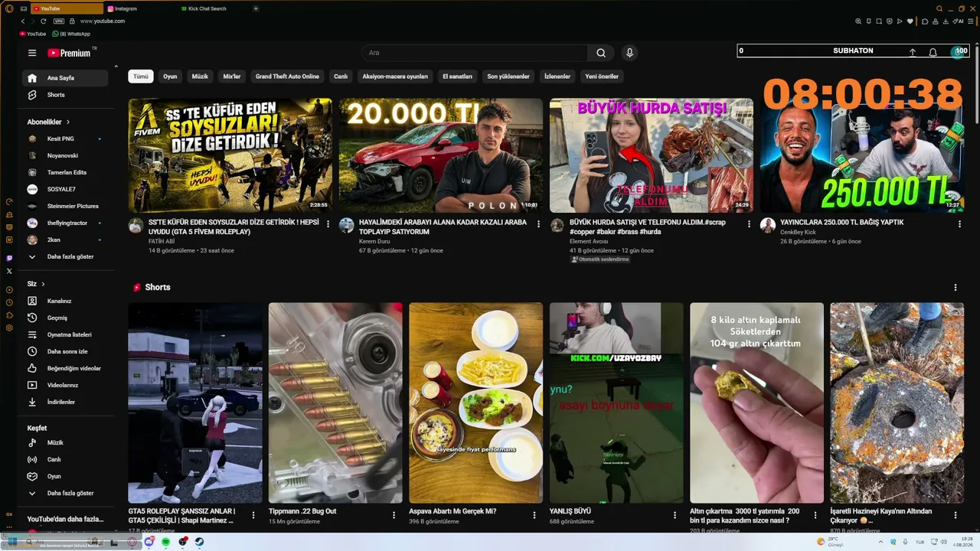Select the Yeni öneriler filter chip
The width and height of the screenshot is (980, 551).
[x=602, y=77]
